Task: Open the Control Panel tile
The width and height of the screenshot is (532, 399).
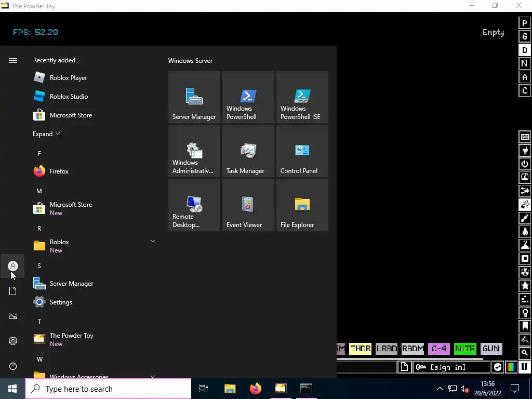Action: [x=302, y=151]
